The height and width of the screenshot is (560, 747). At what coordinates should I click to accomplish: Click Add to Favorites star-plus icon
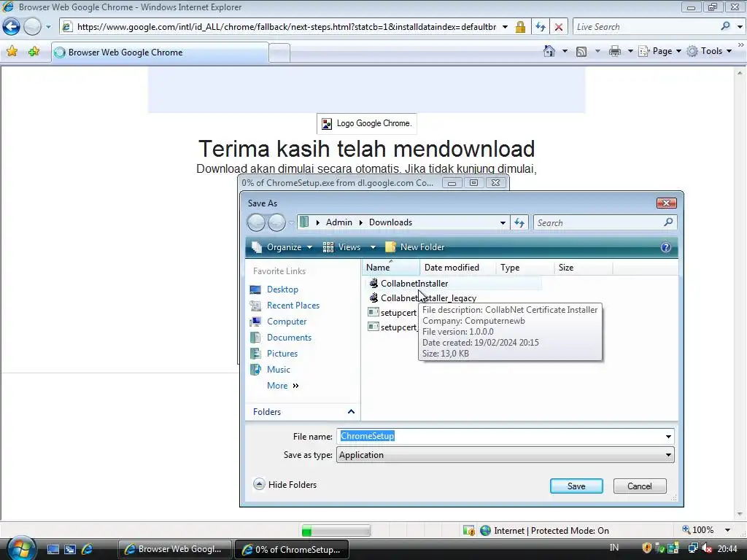pyautogui.click(x=34, y=52)
